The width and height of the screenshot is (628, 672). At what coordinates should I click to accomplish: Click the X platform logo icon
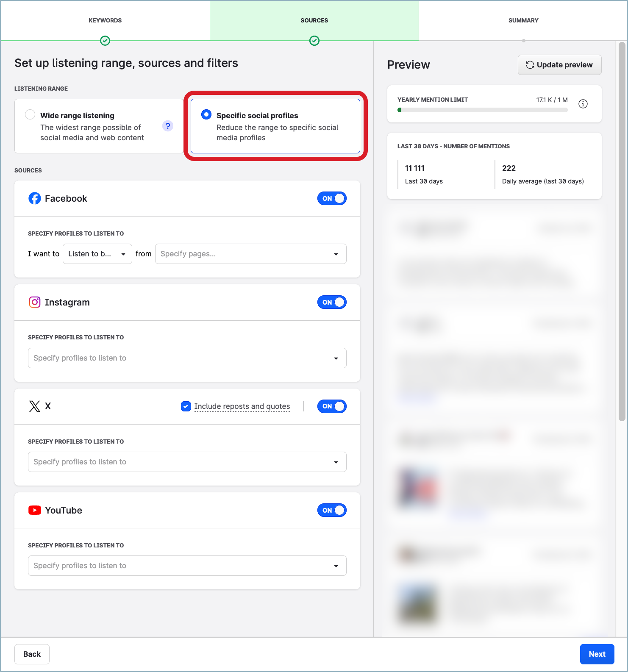35,406
